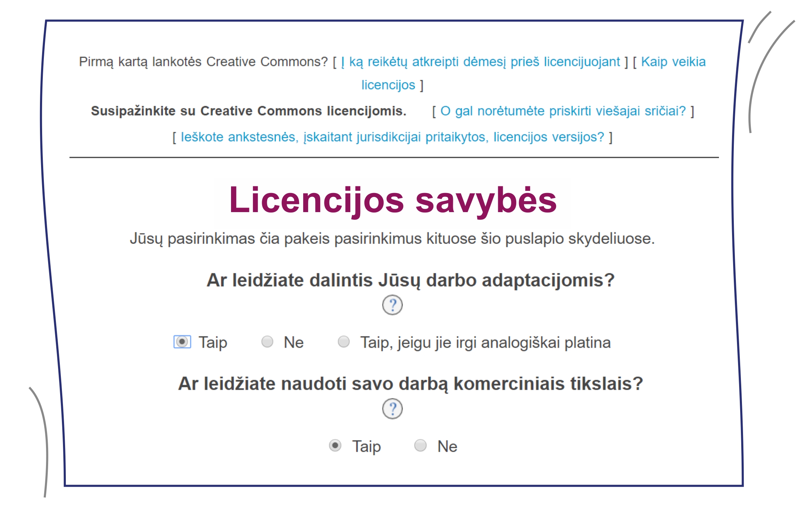Click 'Ar leidžiate dalintis Jūsų darbo adaptacijomis?' heading

(410, 280)
